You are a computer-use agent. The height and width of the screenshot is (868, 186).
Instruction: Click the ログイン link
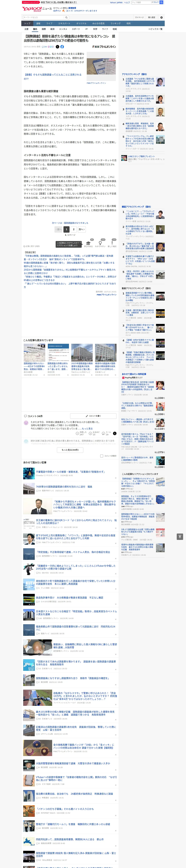[x=57, y=11]
